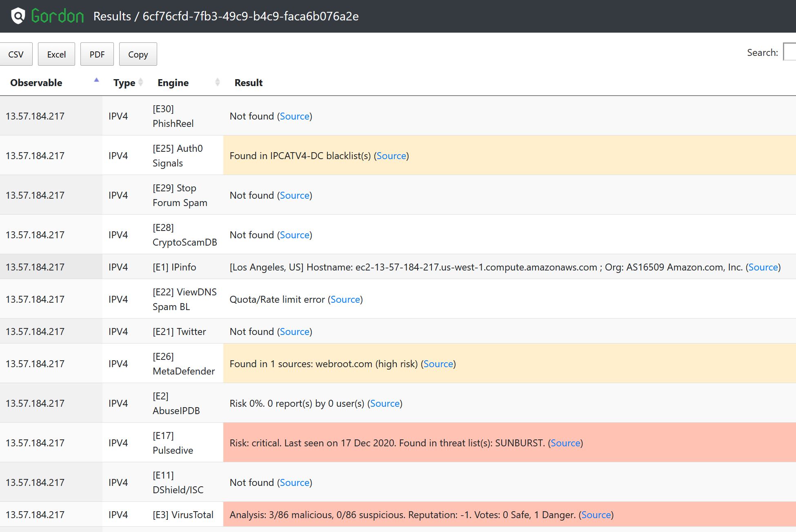Click the Gordon brand name
796x532 pixels.
point(58,16)
